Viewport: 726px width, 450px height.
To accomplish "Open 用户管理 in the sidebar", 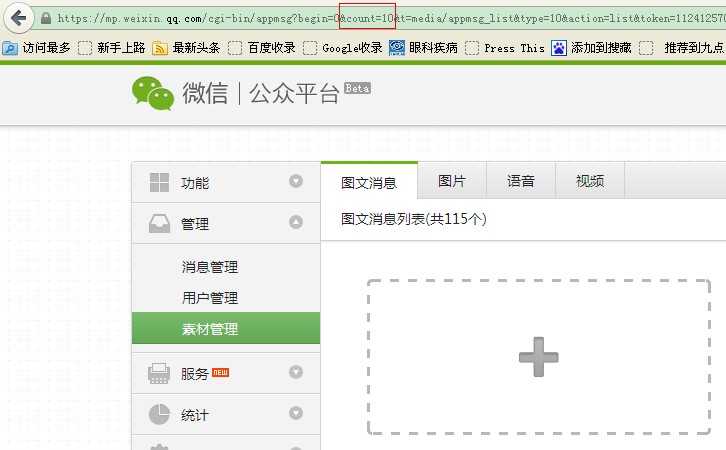I will tap(210, 298).
